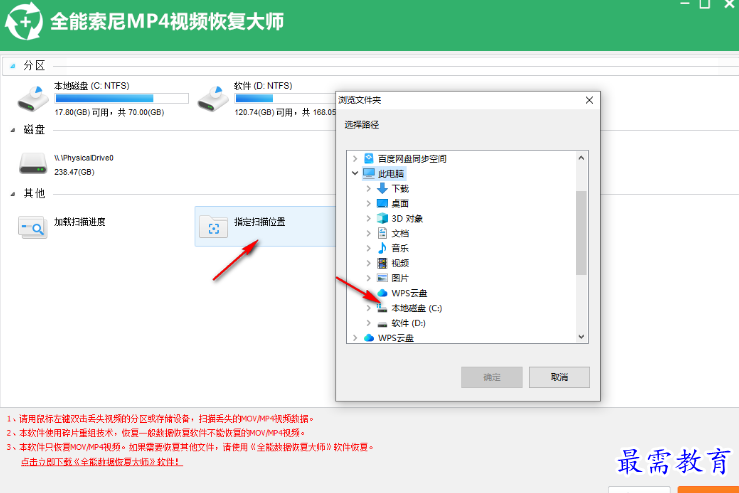This screenshot has width=739, height=493.
Task: Expand the 文档 Documents folder node
Action: point(369,233)
